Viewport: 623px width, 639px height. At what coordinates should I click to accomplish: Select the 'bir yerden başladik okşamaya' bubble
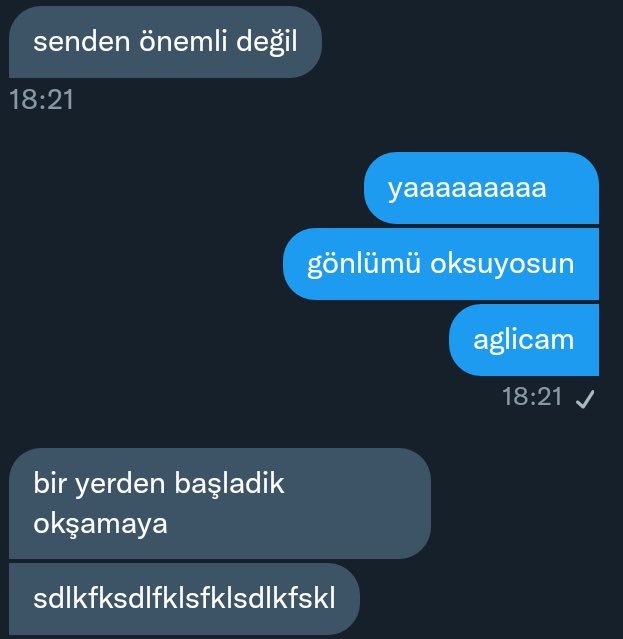point(220,503)
